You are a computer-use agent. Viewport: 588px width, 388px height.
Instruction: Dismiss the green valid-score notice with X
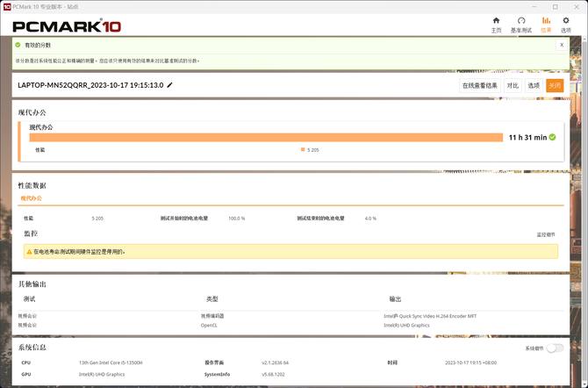562,45
